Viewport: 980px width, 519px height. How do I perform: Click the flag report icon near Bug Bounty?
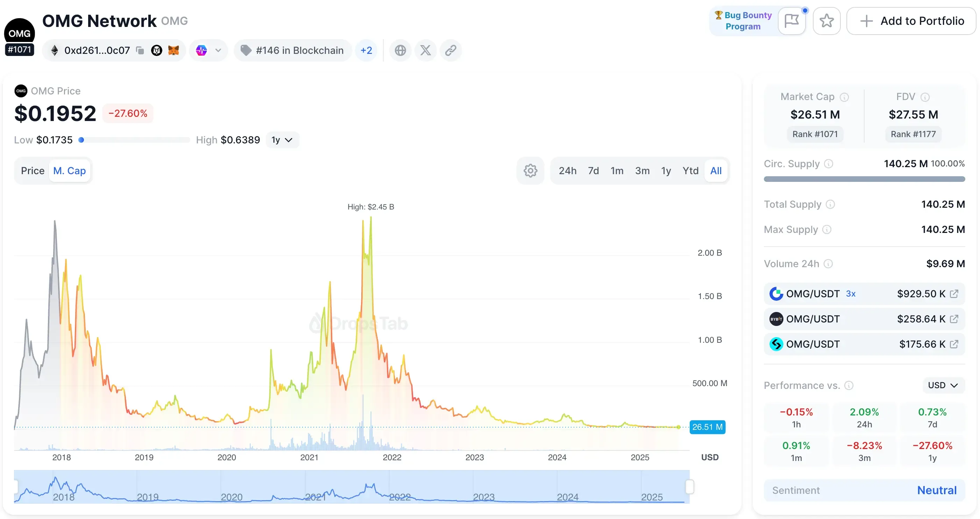click(x=792, y=21)
